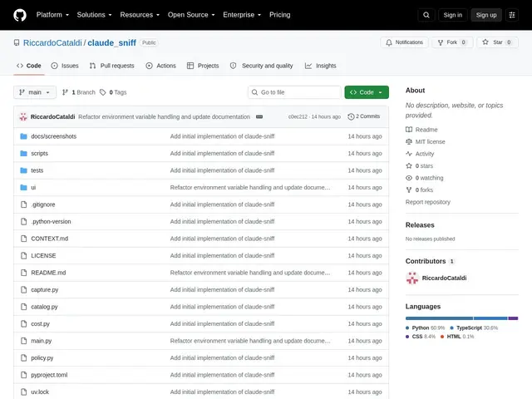
Task: Star the claude_sniff repository
Action: click(497, 42)
